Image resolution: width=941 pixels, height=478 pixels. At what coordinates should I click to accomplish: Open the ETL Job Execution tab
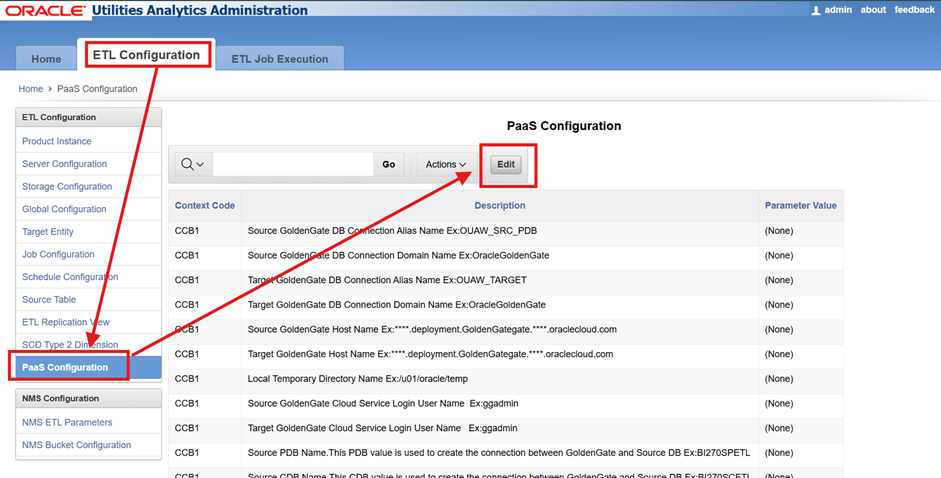280,59
